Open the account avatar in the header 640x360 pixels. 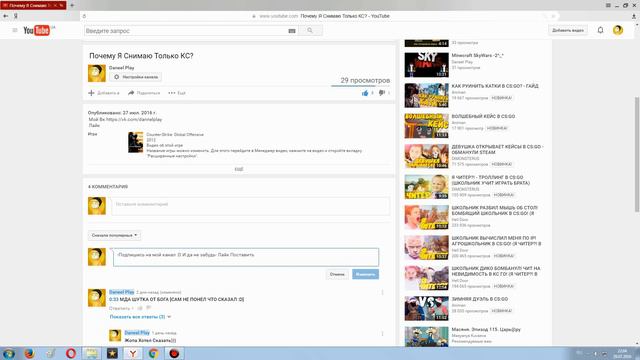(x=618, y=30)
